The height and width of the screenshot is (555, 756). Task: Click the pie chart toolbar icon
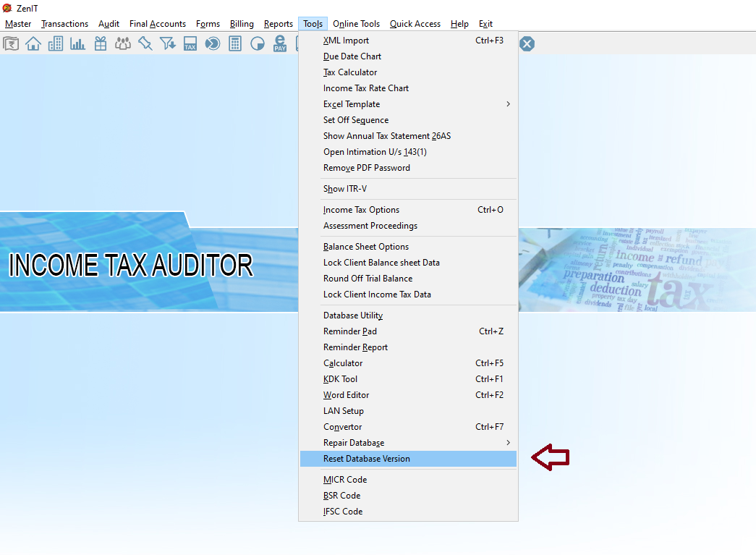pyautogui.click(x=258, y=44)
